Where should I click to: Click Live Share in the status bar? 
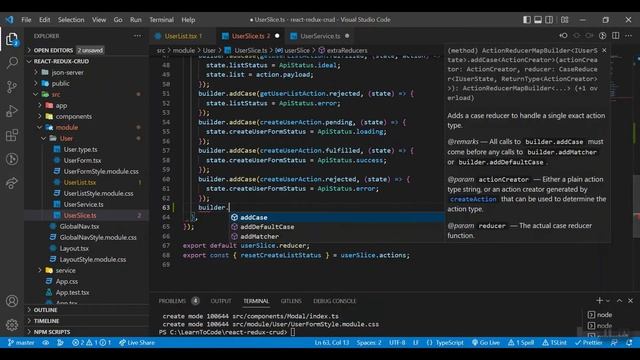pyautogui.click(x=137, y=342)
